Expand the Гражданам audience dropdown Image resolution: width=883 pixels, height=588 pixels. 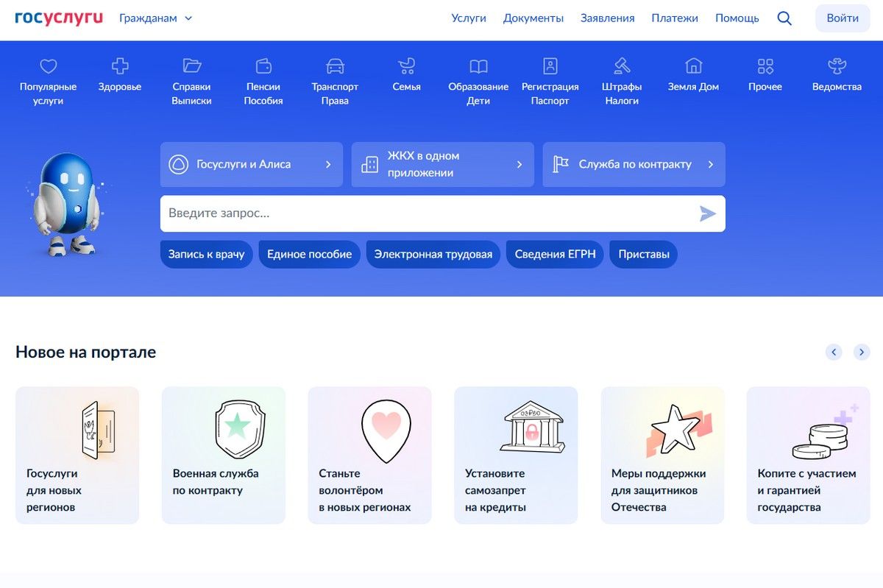155,18
